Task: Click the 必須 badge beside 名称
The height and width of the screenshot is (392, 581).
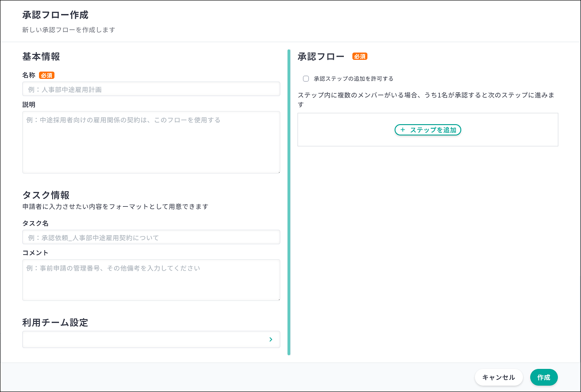Action: point(47,75)
